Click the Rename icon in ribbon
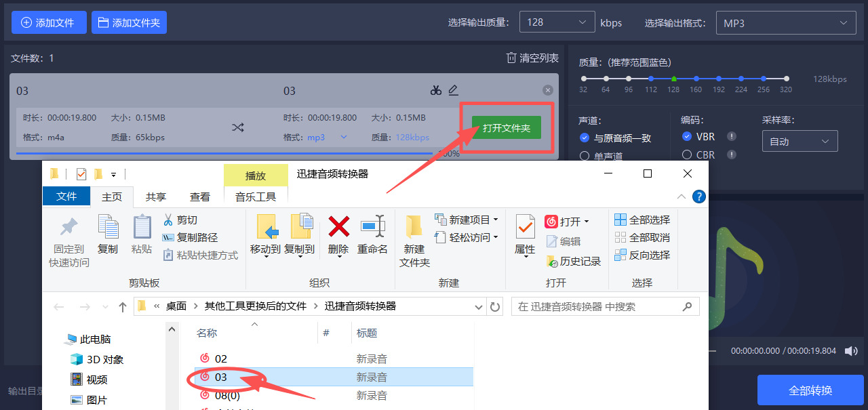 pos(372,226)
